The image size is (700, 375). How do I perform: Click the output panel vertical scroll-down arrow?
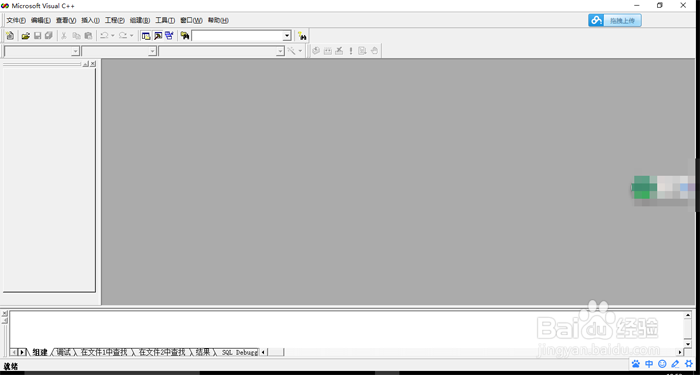point(688,344)
